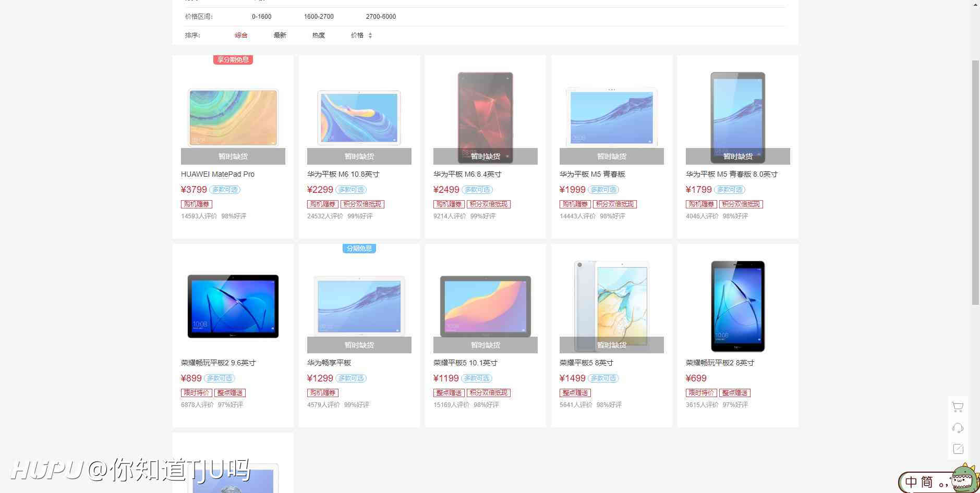Click price ¥1799

(699, 190)
